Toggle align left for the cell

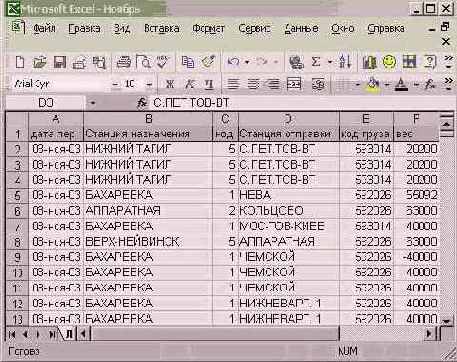(233, 84)
